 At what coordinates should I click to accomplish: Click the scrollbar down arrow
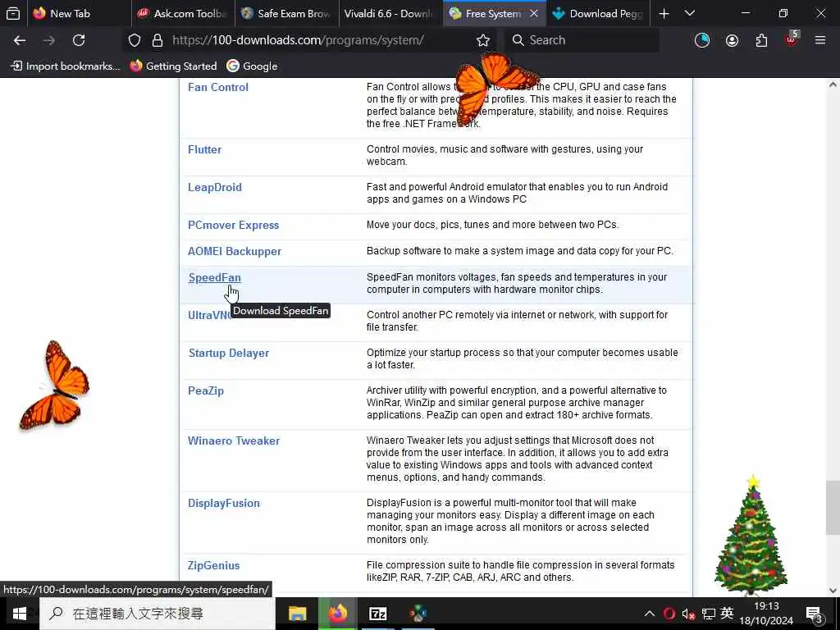coord(833,591)
